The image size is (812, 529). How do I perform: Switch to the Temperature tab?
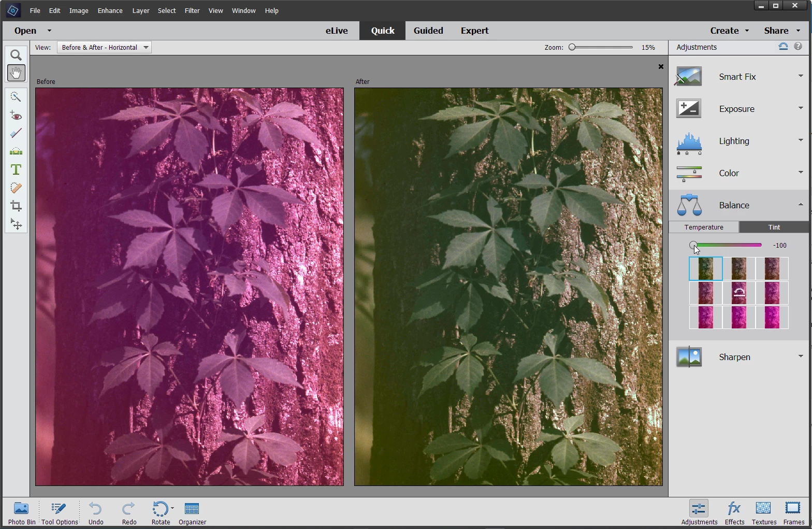point(704,227)
